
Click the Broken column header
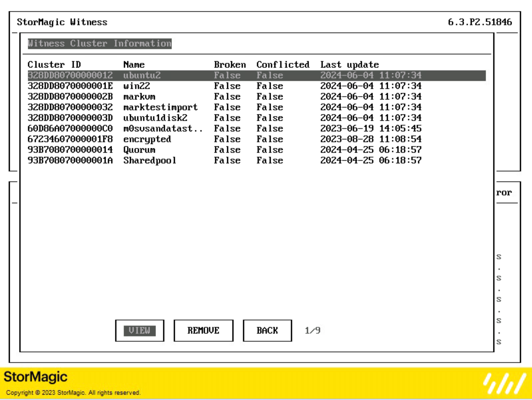[x=230, y=65]
